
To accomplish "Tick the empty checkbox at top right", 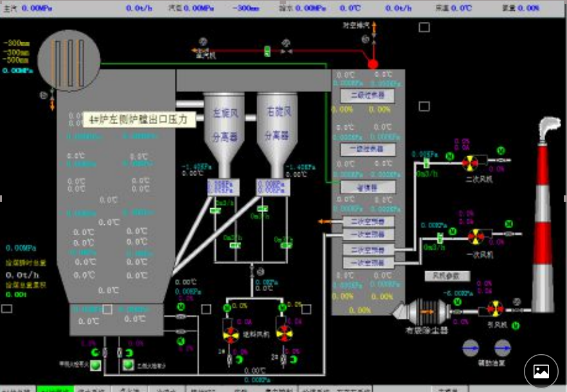I will pyautogui.click(x=424, y=27).
